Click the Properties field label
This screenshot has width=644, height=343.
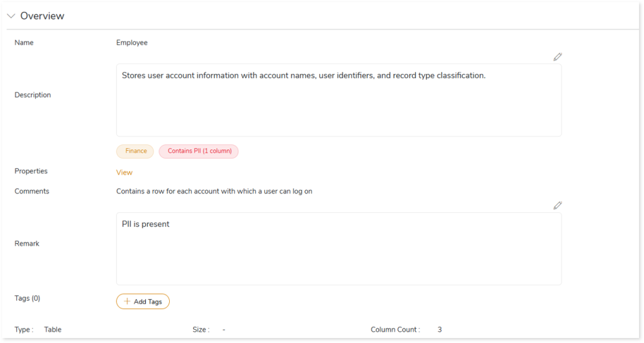click(x=31, y=171)
